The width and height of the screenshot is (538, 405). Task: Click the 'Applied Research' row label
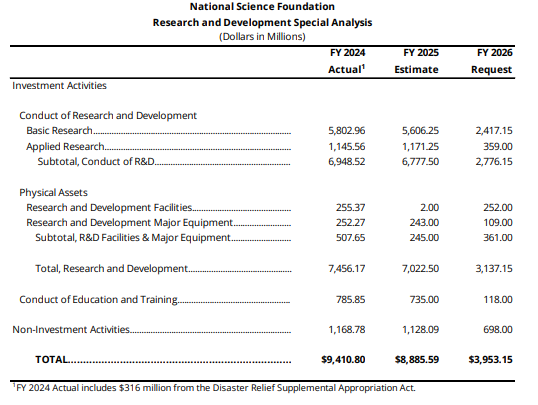pyautogui.click(x=65, y=147)
